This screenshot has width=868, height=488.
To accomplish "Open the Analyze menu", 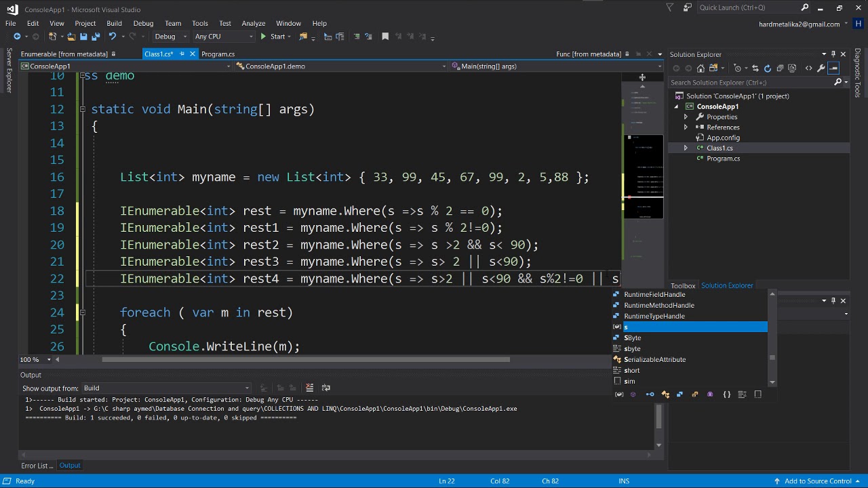I will pyautogui.click(x=254, y=23).
